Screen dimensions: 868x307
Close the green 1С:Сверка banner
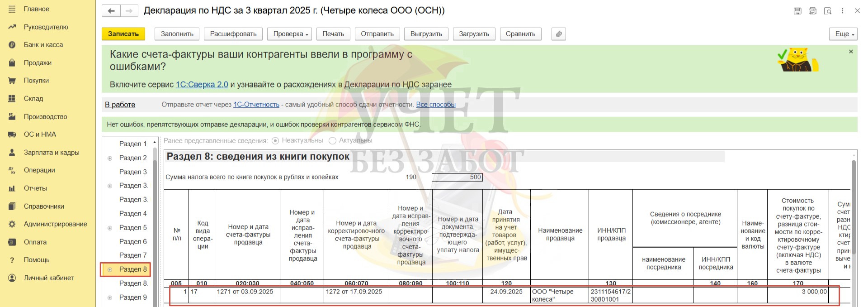pyautogui.click(x=851, y=52)
